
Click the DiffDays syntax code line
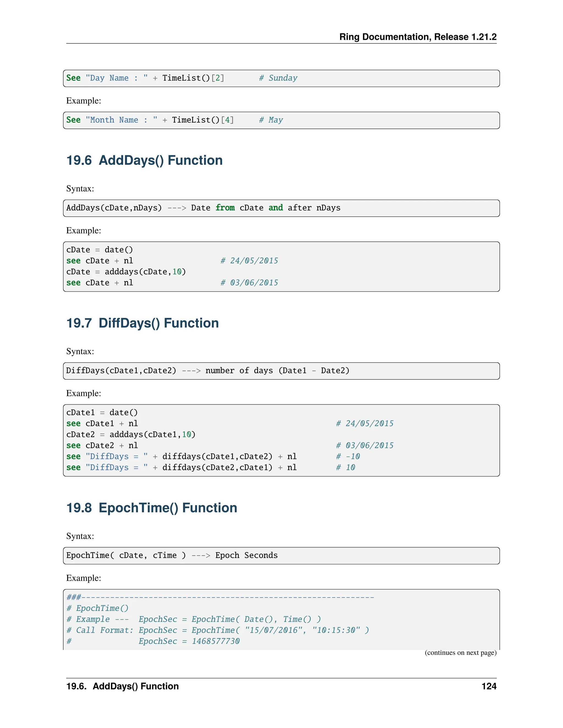[208, 371]
